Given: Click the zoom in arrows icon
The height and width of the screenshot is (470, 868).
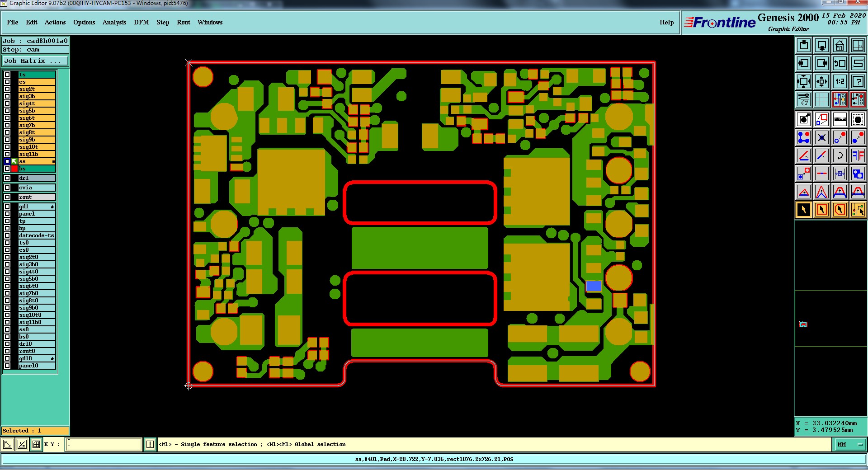Looking at the screenshot, I should (804, 81).
